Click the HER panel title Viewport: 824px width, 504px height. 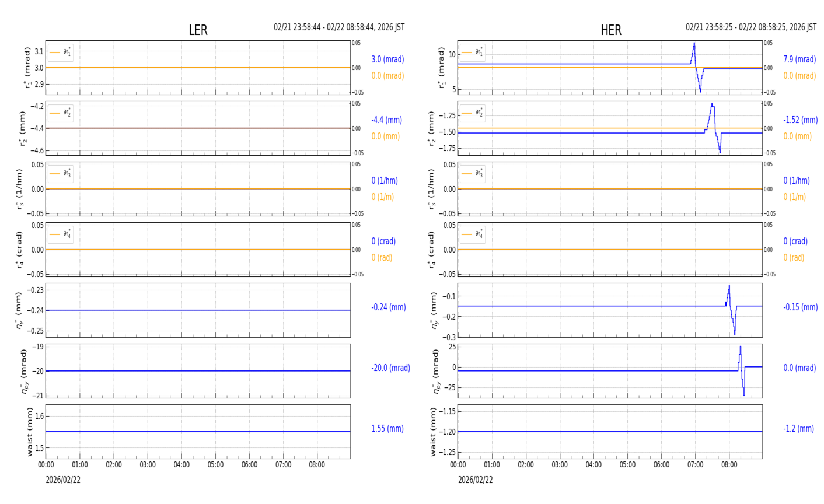[611, 30]
